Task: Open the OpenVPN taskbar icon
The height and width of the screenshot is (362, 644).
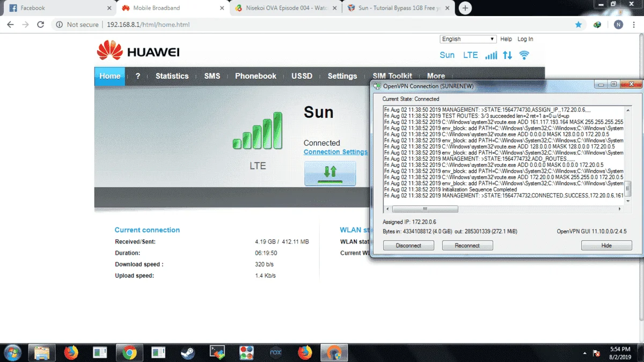Action: point(334,352)
